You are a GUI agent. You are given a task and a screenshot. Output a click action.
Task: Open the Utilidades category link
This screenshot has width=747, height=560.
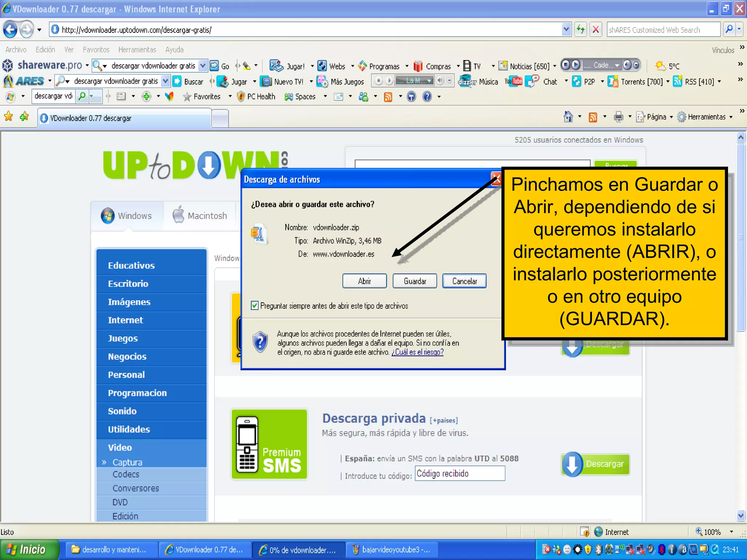click(129, 429)
